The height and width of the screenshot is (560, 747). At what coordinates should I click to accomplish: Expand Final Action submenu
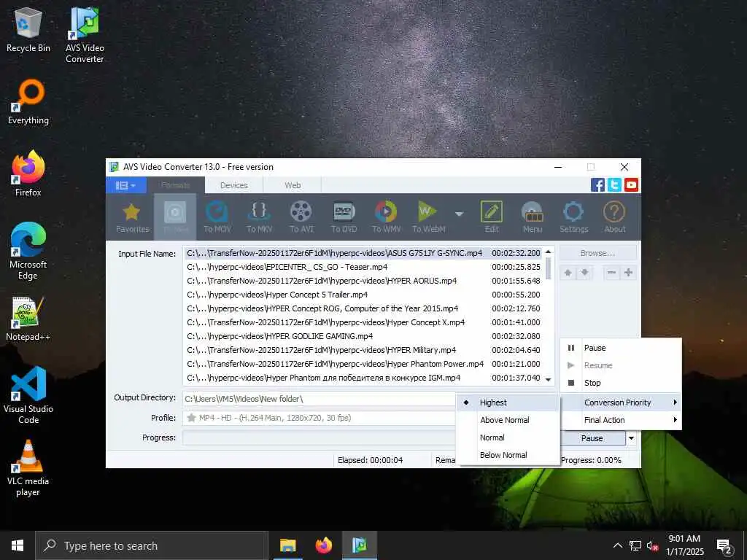point(622,420)
